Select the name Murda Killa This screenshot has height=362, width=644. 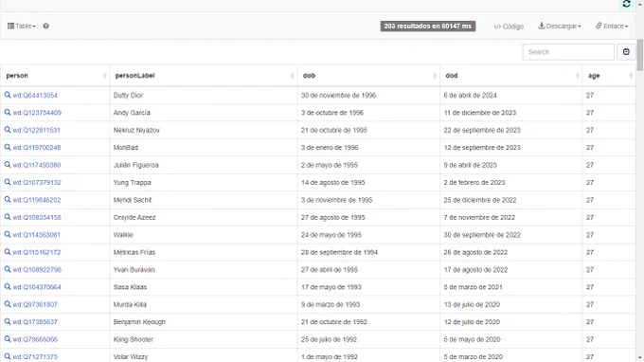(130, 305)
